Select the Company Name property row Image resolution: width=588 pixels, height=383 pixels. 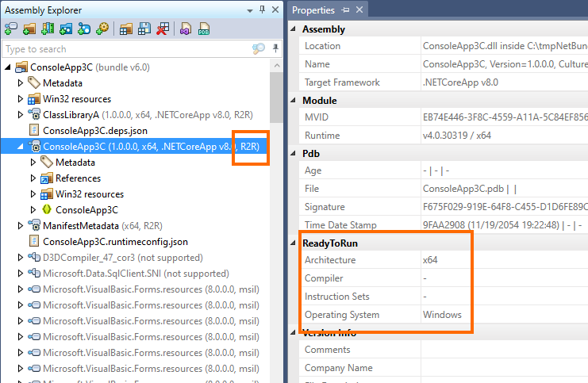point(444,368)
